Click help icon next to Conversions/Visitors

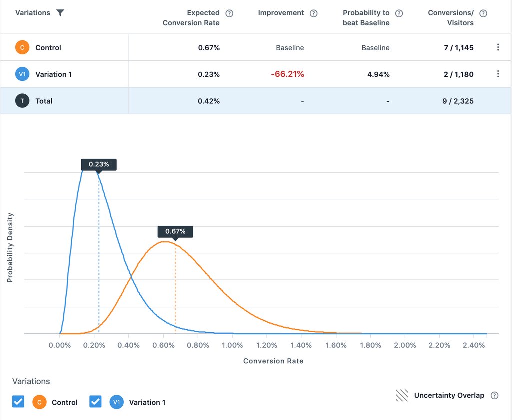tap(483, 13)
